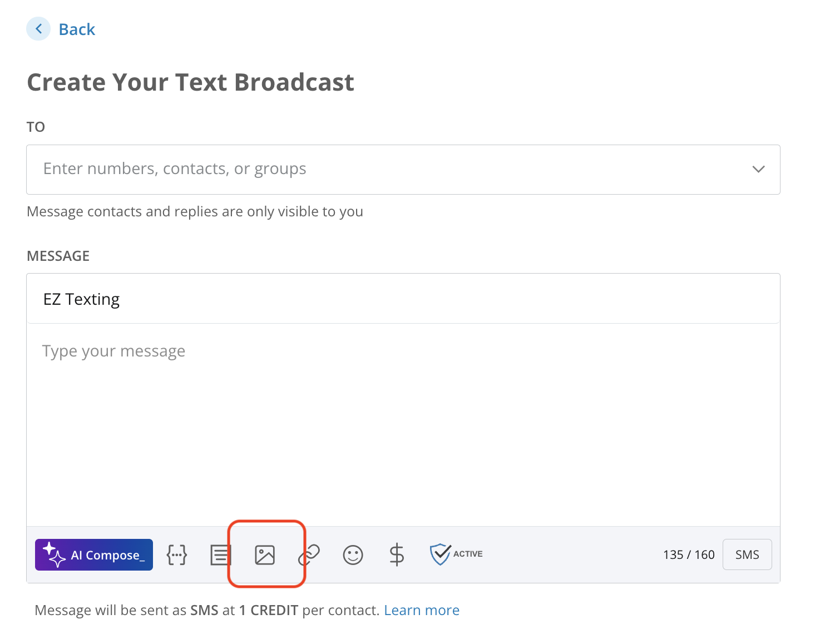The image size is (820, 644).
Task: Open the emoji picker smiley icon
Action: [353, 554]
